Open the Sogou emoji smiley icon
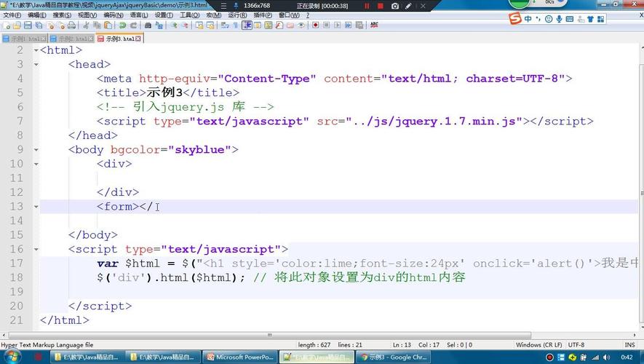 pyautogui.click(x=549, y=19)
